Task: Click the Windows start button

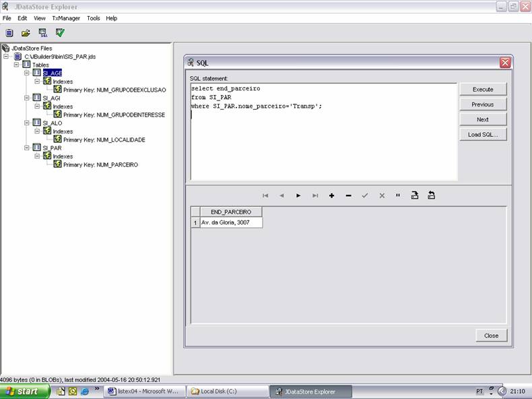Action: point(24,392)
